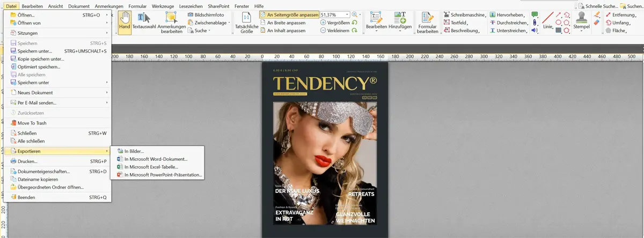The image size is (644, 238).
Task: Expand the Neues Dokument submenu
Action: click(x=58, y=93)
